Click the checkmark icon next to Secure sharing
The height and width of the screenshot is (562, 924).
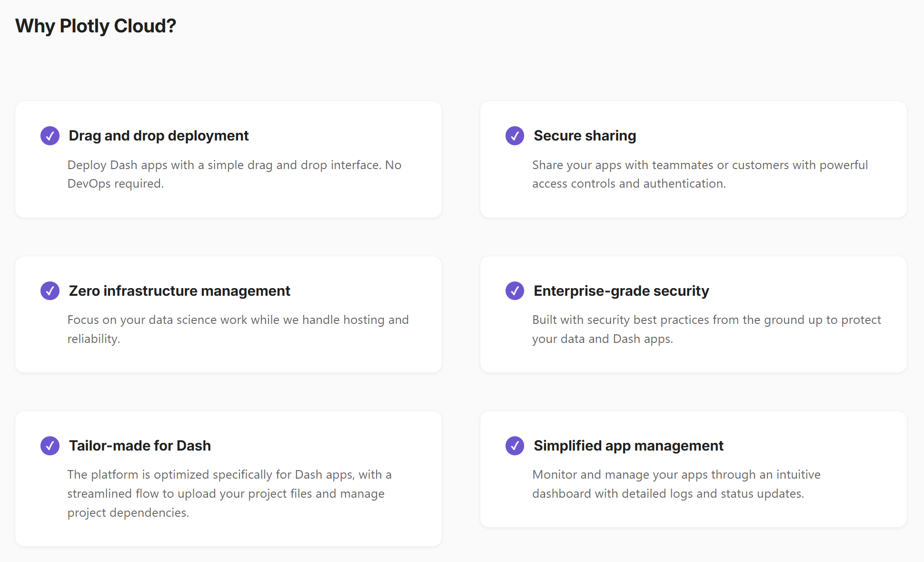tap(515, 136)
